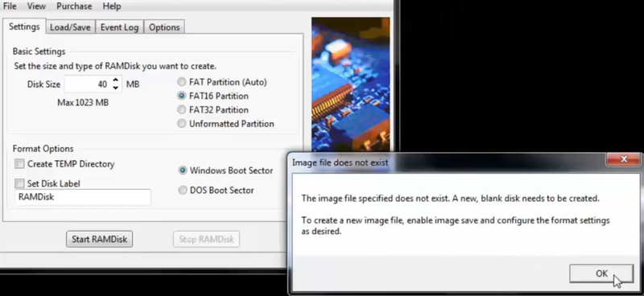Screen dimensions: 644x296
Task: Switch to the Event Log tab
Action: (119, 27)
